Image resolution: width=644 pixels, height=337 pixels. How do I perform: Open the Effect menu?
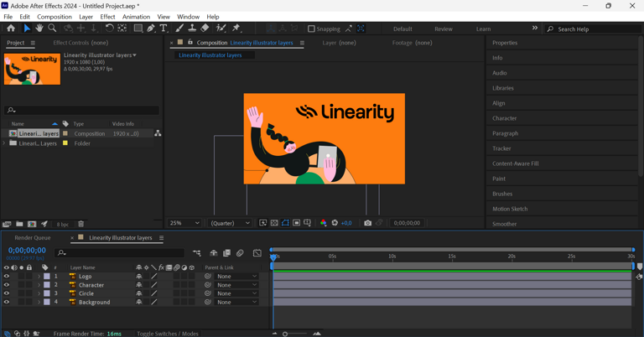click(107, 17)
